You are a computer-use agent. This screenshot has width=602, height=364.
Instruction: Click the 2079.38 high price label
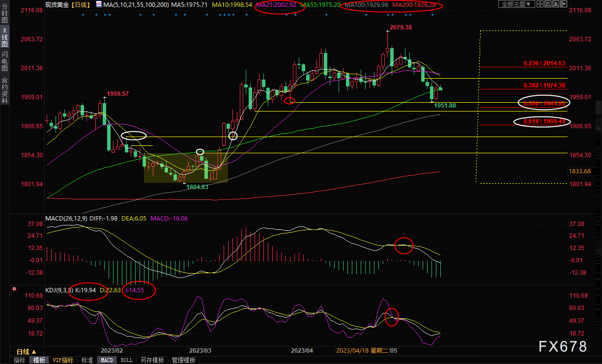tap(401, 28)
